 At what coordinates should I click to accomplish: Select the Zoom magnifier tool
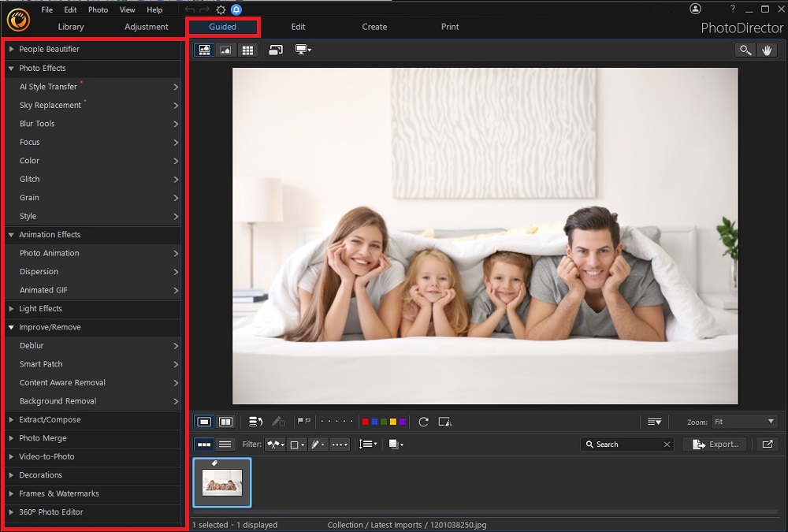[x=745, y=50]
